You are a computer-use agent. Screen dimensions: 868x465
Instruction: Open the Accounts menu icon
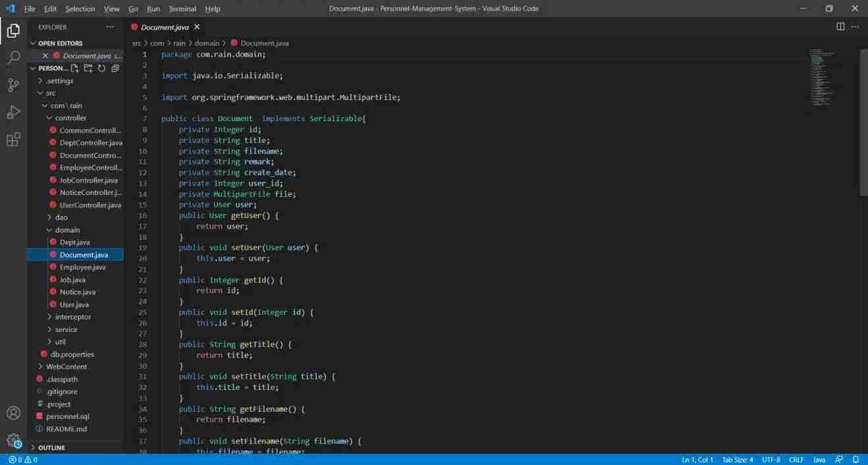(x=13, y=413)
